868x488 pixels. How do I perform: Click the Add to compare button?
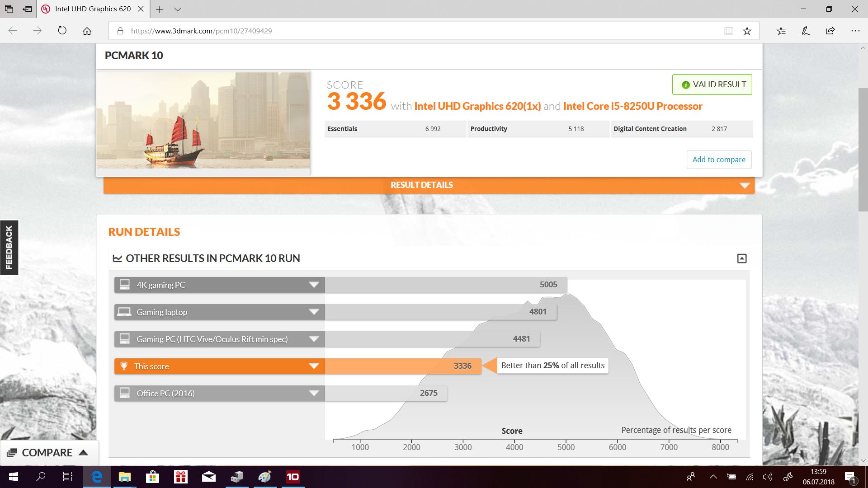tap(718, 160)
